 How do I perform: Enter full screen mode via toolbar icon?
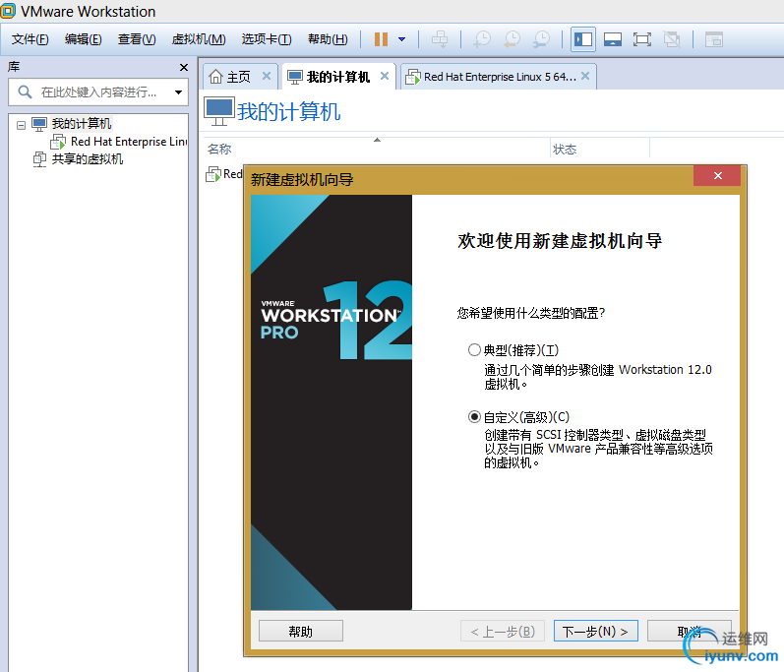(642, 39)
